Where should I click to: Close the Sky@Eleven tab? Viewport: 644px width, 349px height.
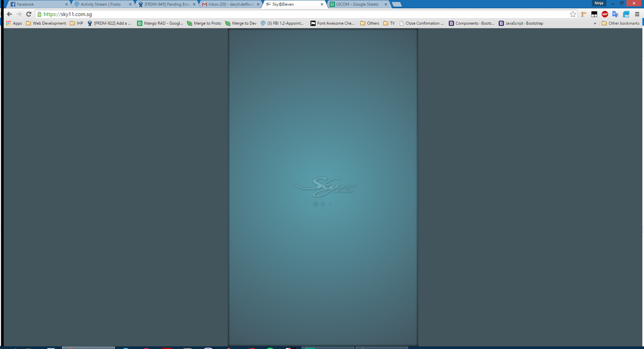pos(322,4)
